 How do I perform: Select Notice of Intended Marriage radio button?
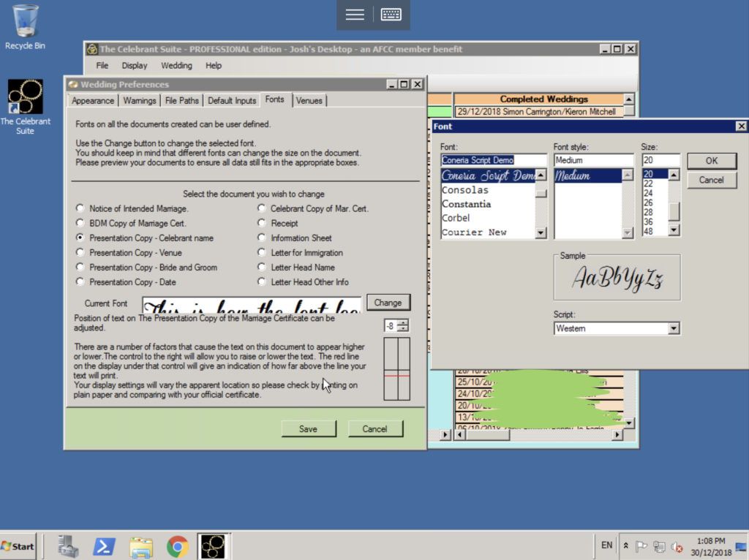(80, 208)
